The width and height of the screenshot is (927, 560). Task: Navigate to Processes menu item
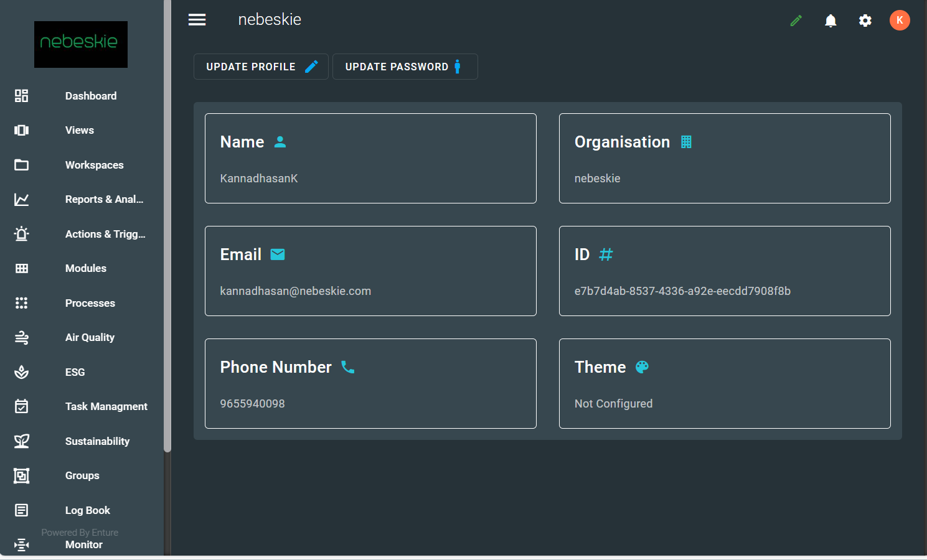point(90,303)
